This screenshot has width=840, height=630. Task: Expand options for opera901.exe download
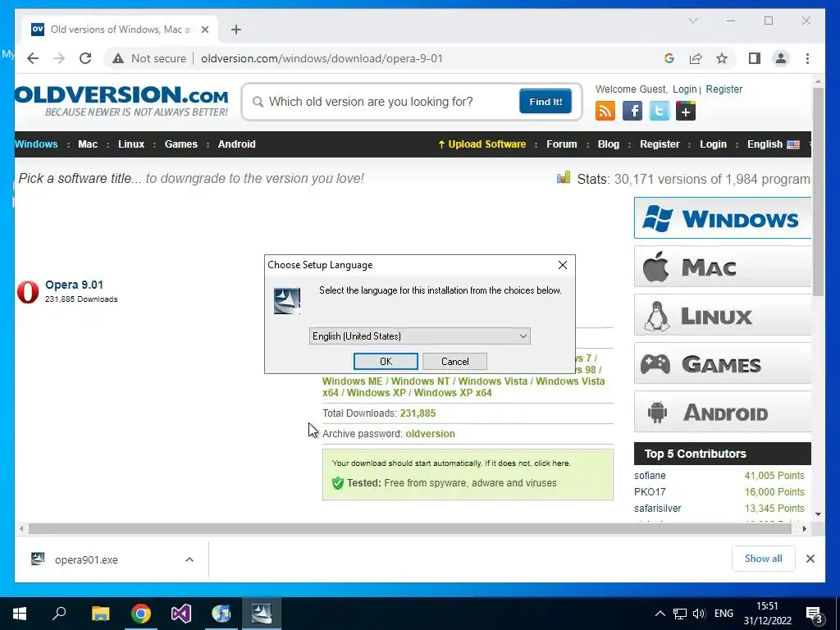(x=189, y=559)
